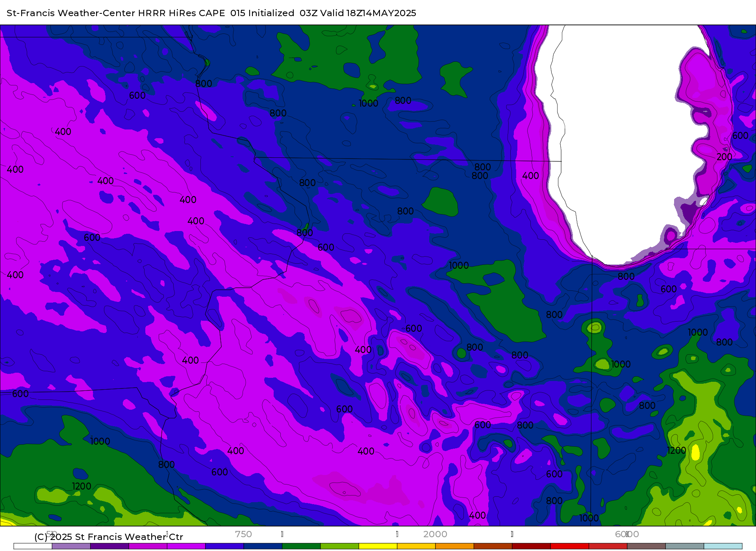Click the 750 legend value label
This screenshot has width=756, height=551.
click(243, 534)
